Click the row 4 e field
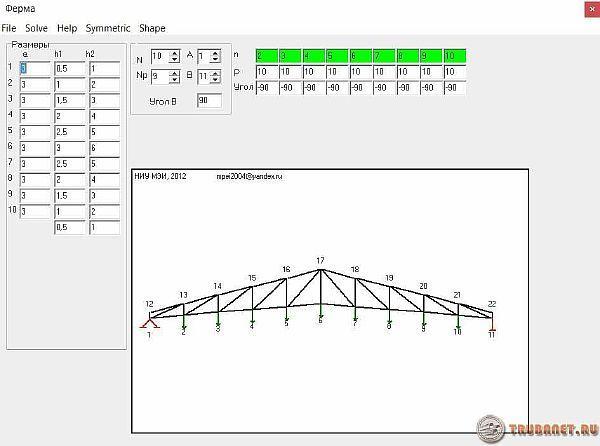The height and width of the screenshot is (446, 600). 35,116
